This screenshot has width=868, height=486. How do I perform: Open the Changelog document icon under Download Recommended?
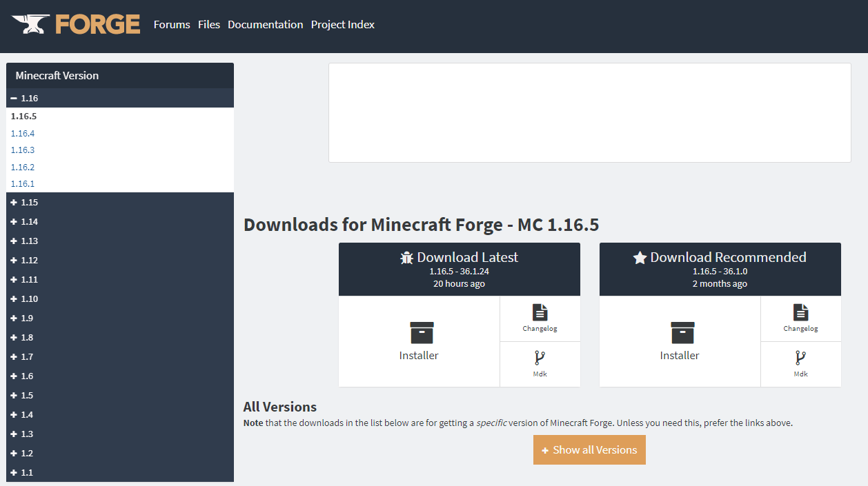point(801,312)
